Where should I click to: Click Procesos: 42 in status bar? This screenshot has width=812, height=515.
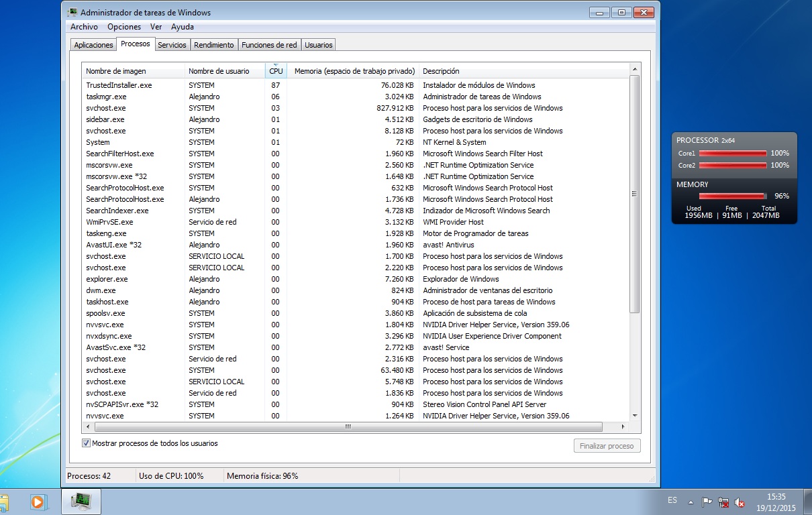(x=89, y=476)
